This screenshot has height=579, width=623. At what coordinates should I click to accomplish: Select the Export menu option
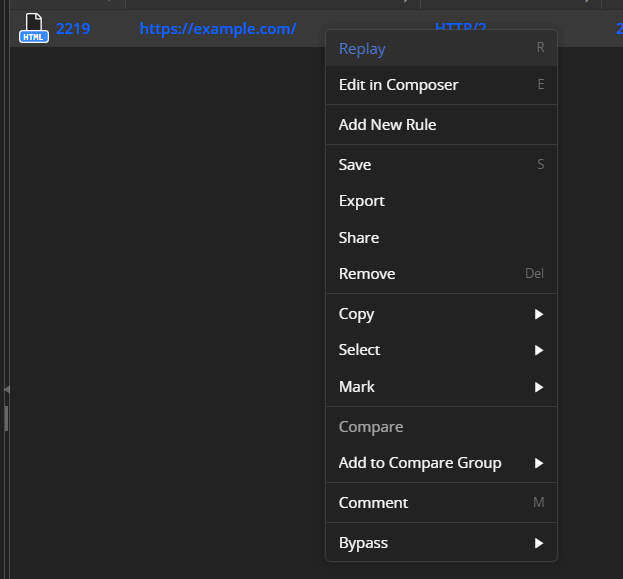point(441,201)
